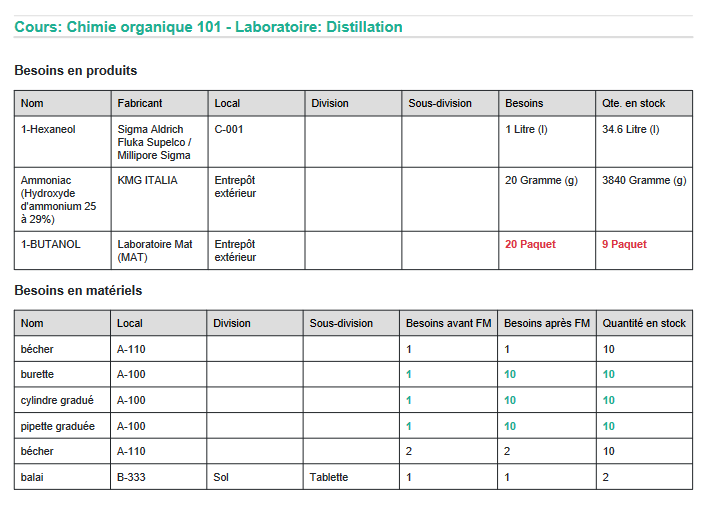720x512 pixels.
Task: Click the 'Besoins avant FM' column header
Action: pyautogui.click(x=448, y=323)
